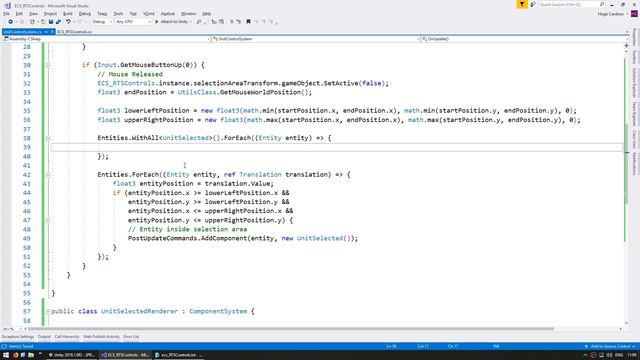Open the File menu
The height and width of the screenshot is (360, 640).
(x=6, y=14)
